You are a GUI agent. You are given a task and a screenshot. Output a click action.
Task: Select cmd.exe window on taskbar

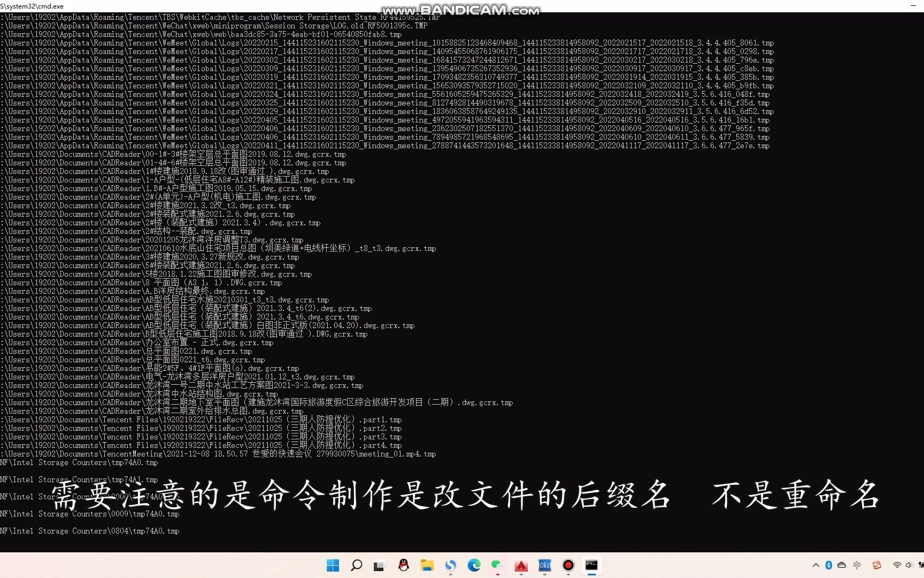tap(591, 565)
